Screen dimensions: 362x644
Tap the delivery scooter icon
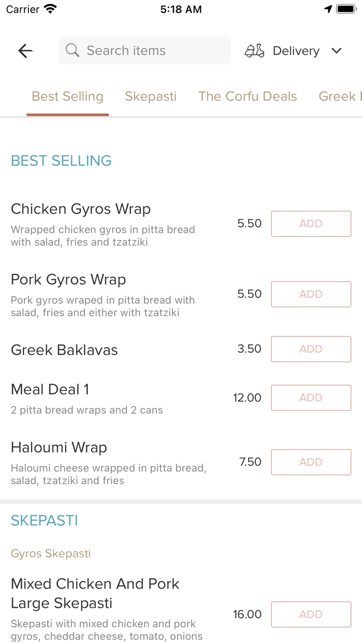[254, 51]
